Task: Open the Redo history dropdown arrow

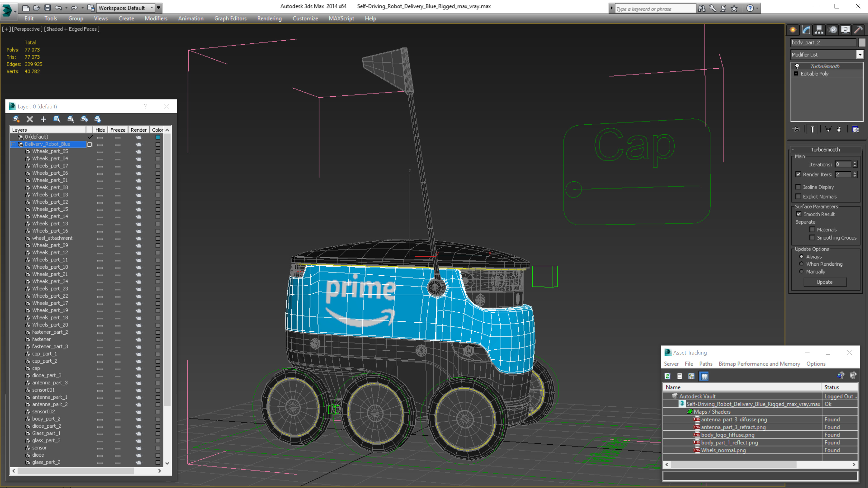Action: 82,8
